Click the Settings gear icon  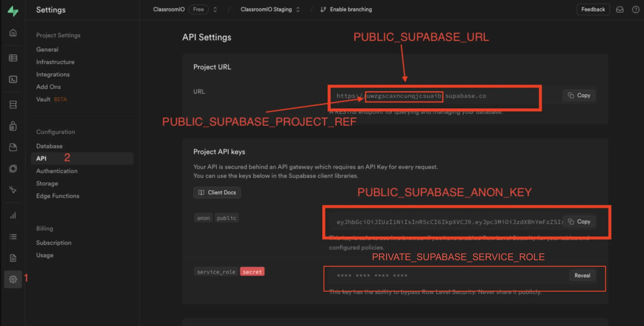[x=13, y=279]
